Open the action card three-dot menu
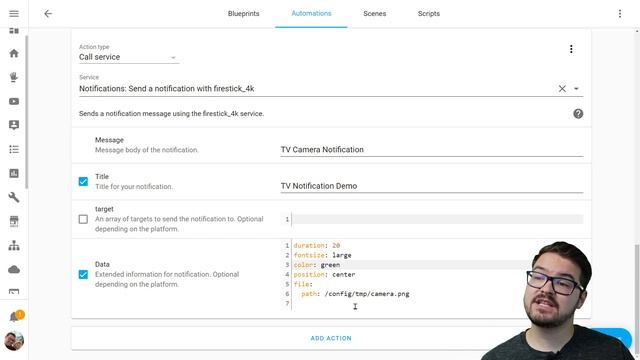 (571, 49)
